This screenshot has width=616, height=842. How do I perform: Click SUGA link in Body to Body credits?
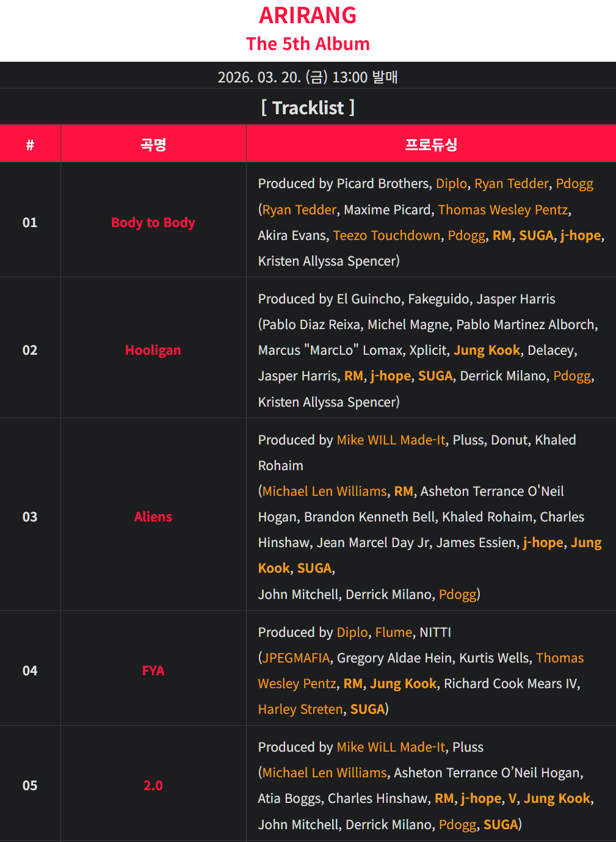(x=536, y=235)
